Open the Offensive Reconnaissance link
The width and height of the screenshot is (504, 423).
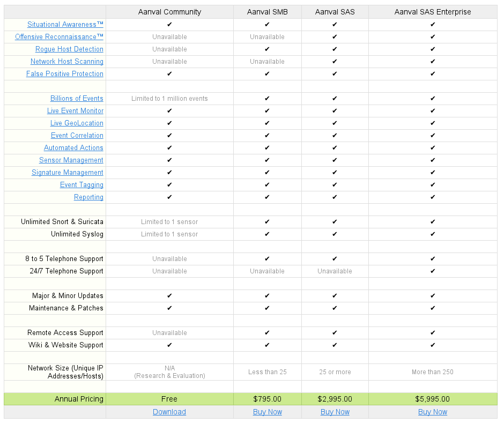point(59,36)
